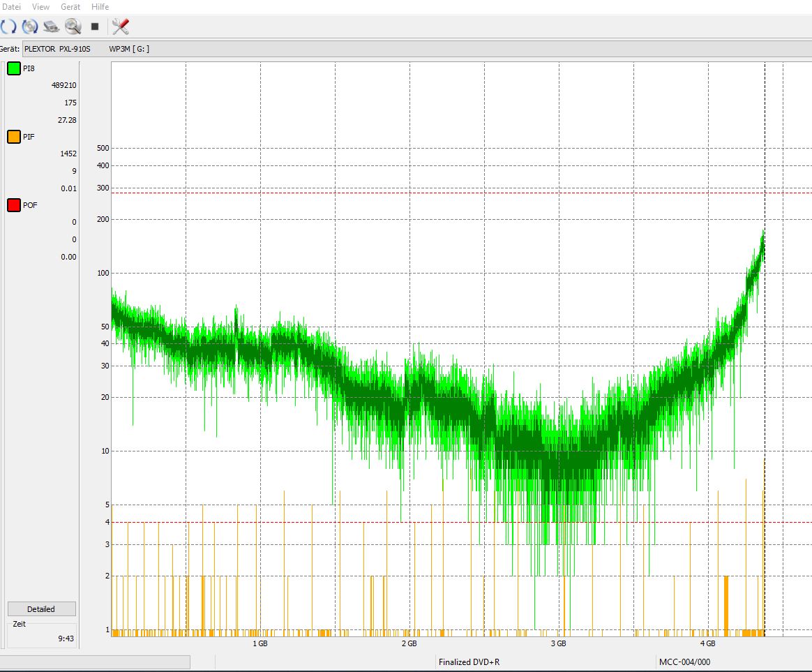Click the red POF color swatch
The height and width of the screenshot is (672, 812).
[x=14, y=205]
